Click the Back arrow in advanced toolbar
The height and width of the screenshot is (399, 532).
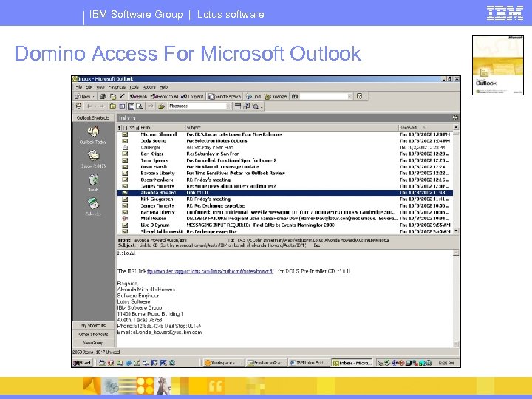89,106
